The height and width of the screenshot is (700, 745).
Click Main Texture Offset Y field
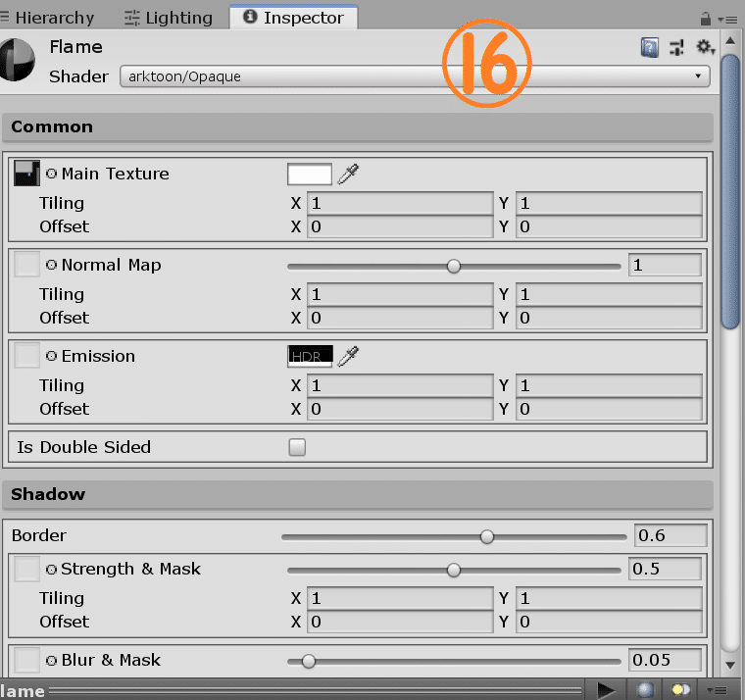point(609,226)
